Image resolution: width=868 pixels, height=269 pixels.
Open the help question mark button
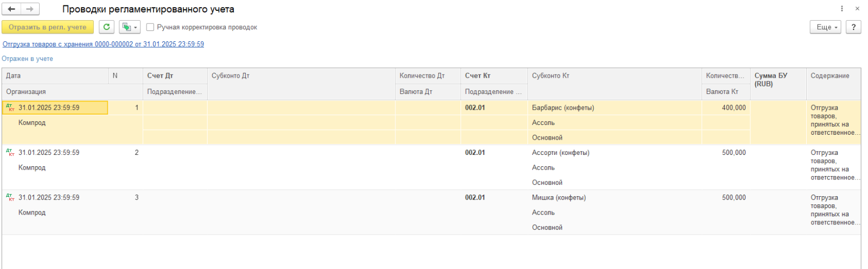click(x=853, y=27)
